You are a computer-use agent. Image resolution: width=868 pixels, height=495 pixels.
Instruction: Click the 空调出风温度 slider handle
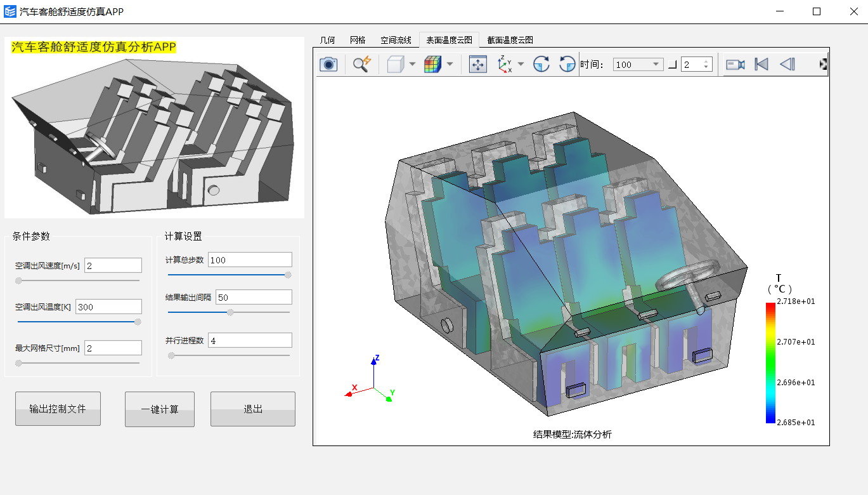(138, 322)
